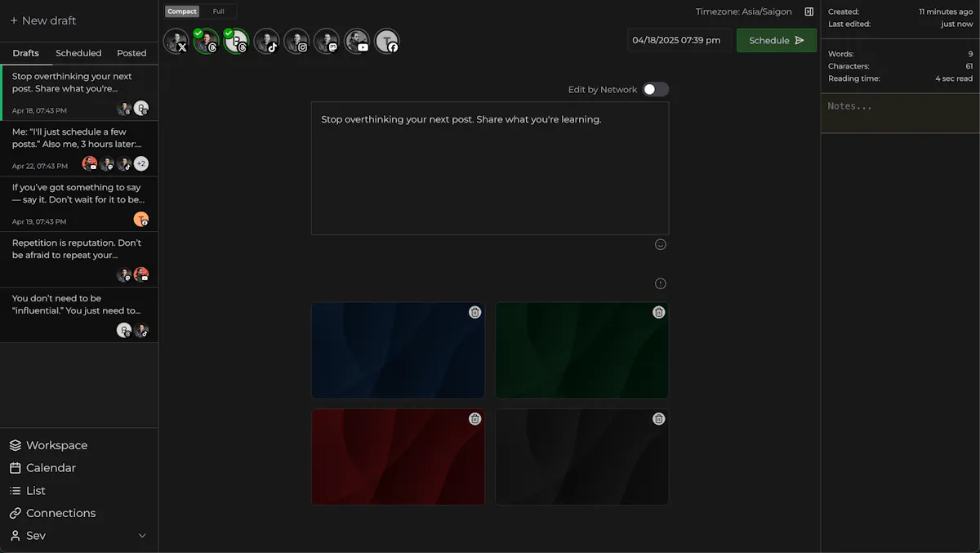Toggle the Edit by Network switch
This screenshot has width=980, height=553.
tap(656, 89)
